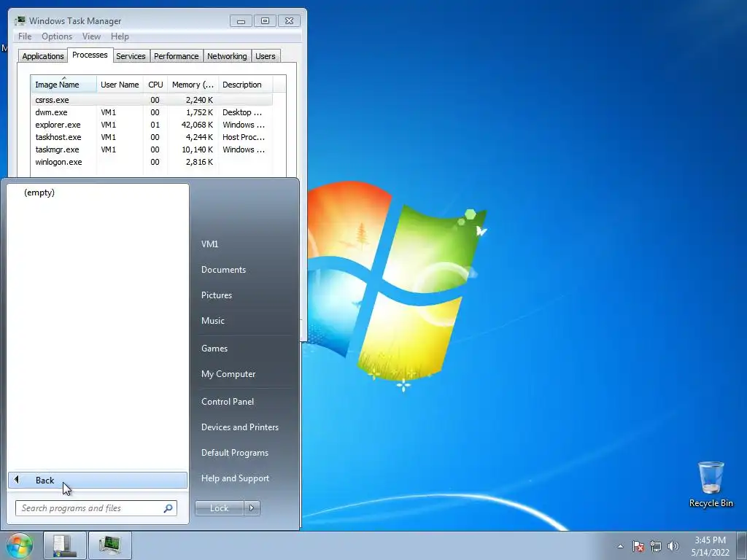Open the computer management taskbar icon
This screenshot has width=747, height=560.
(65, 545)
